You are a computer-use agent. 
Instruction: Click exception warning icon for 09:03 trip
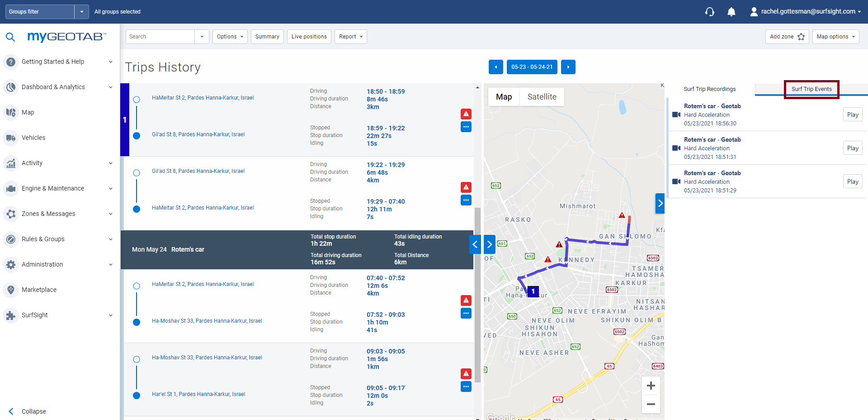[x=466, y=374]
